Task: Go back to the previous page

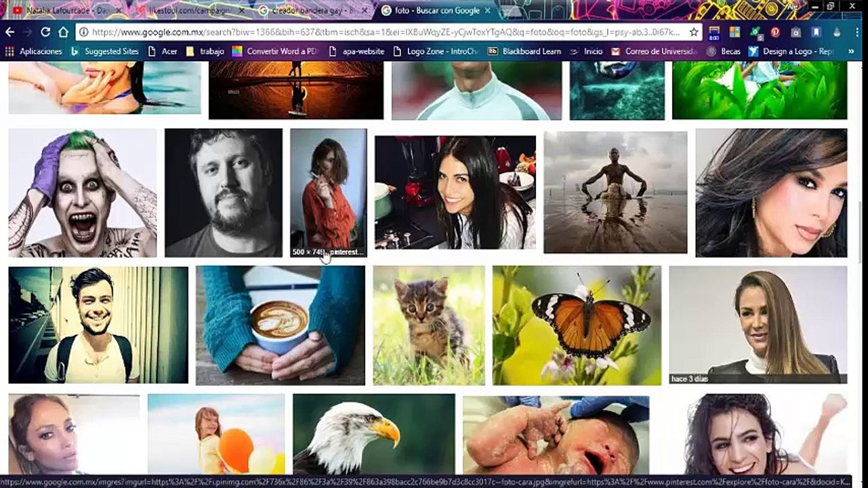Action: 9,32
